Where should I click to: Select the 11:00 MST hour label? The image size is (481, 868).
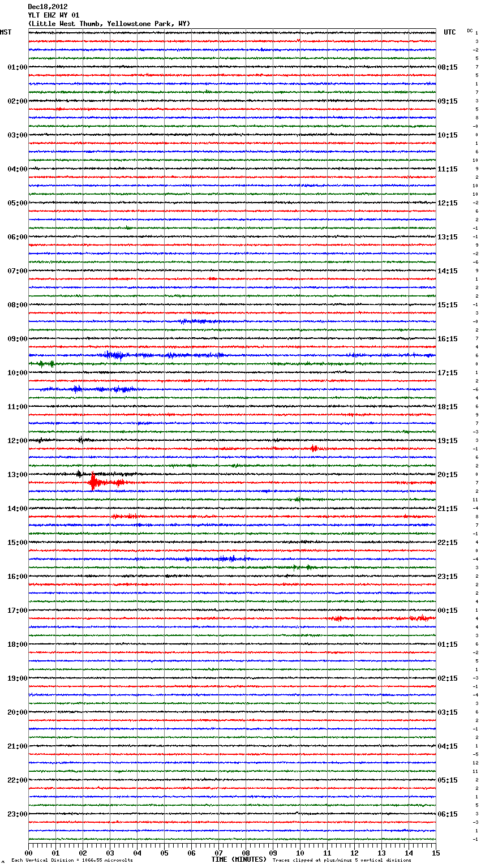click(18, 407)
